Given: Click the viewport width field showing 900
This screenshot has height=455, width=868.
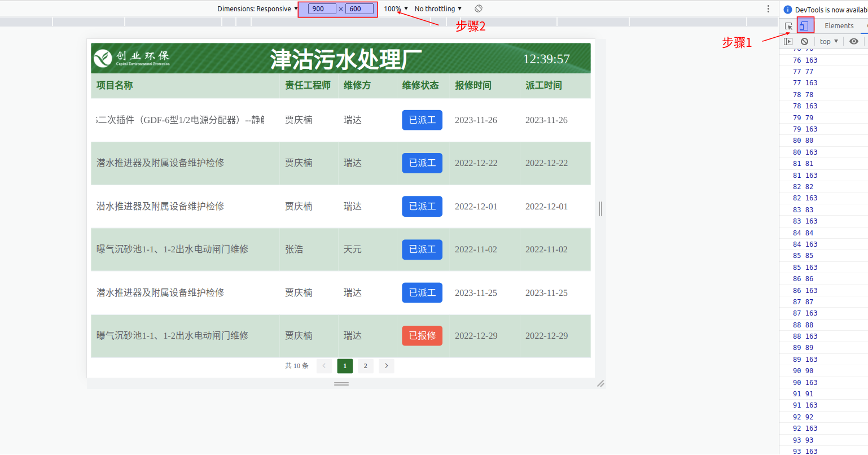Looking at the screenshot, I should tap(322, 9).
